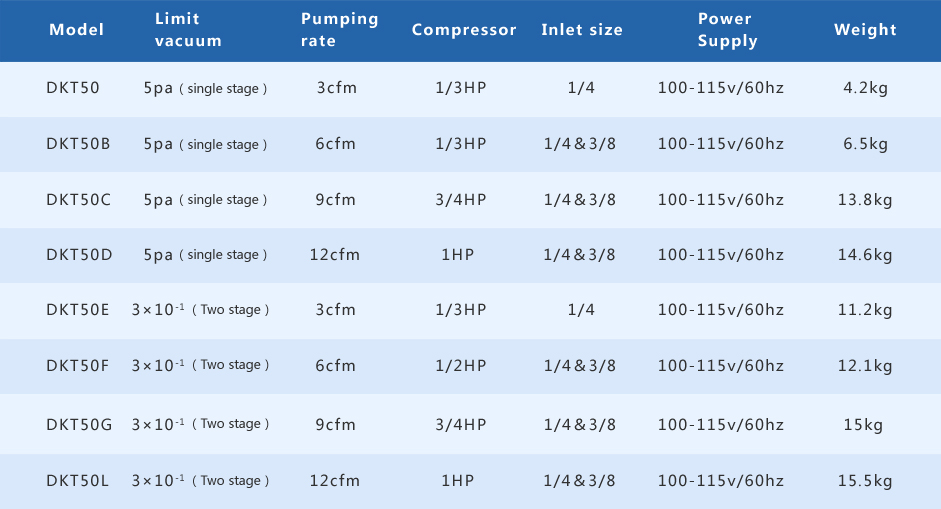Viewport: 941px width, 509px height.
Task: Click the Limit vacuum column header
Action: [188, 30]
